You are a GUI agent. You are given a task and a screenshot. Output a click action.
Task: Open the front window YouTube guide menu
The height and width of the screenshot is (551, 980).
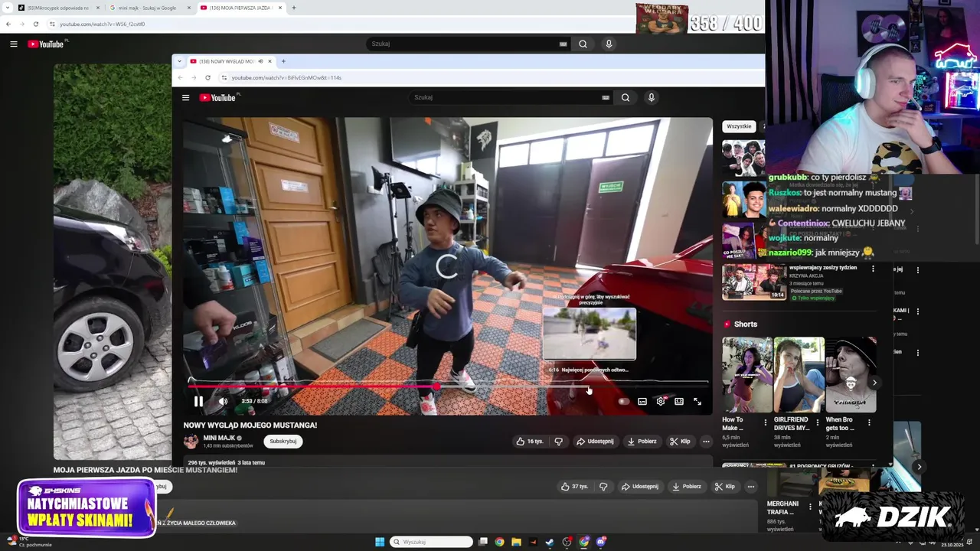tap(185, 97)
